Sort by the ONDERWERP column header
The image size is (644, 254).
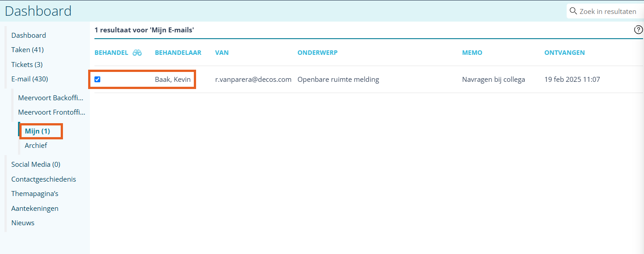[x=318, y=53]
